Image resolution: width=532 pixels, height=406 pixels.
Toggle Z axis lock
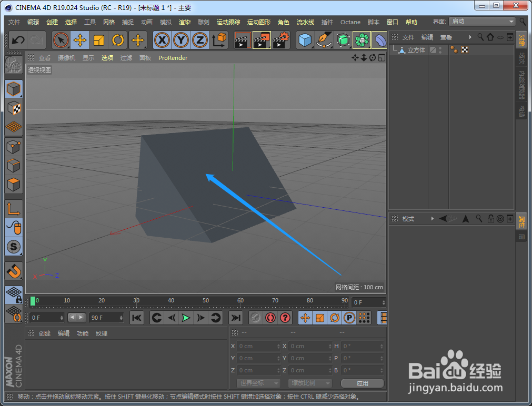pyautogui.click(x=200, y=40)
